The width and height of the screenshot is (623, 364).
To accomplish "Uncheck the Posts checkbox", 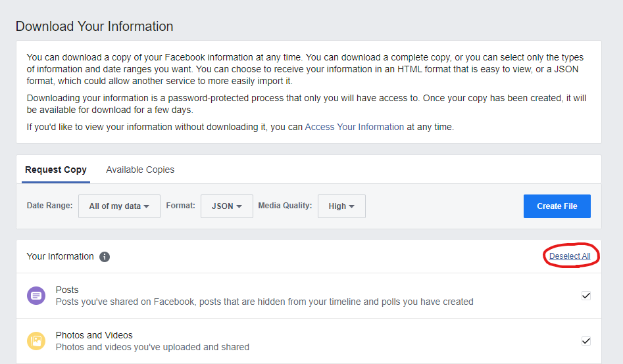I will point(586,296).
